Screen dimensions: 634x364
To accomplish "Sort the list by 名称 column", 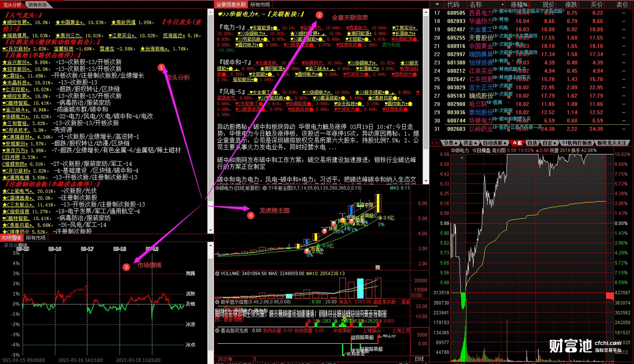I will click(x=476, y=4).
